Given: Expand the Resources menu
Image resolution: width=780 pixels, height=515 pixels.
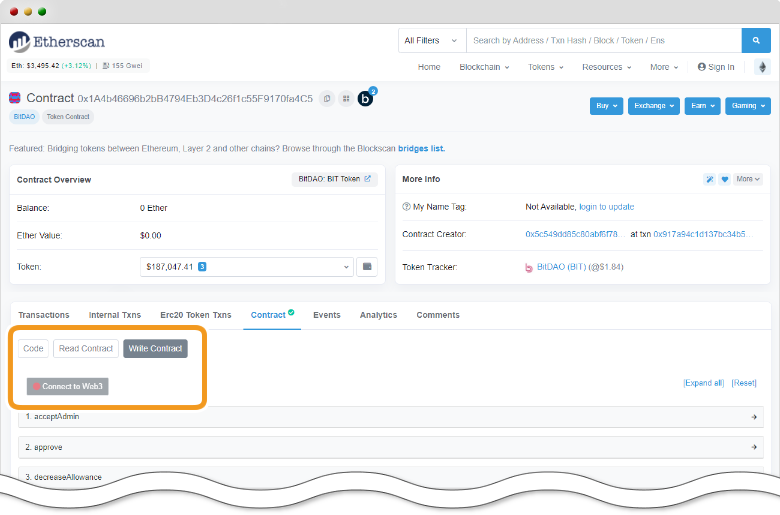Looking at the screenshot, I should pyautogui.click(x=606, y=67).
